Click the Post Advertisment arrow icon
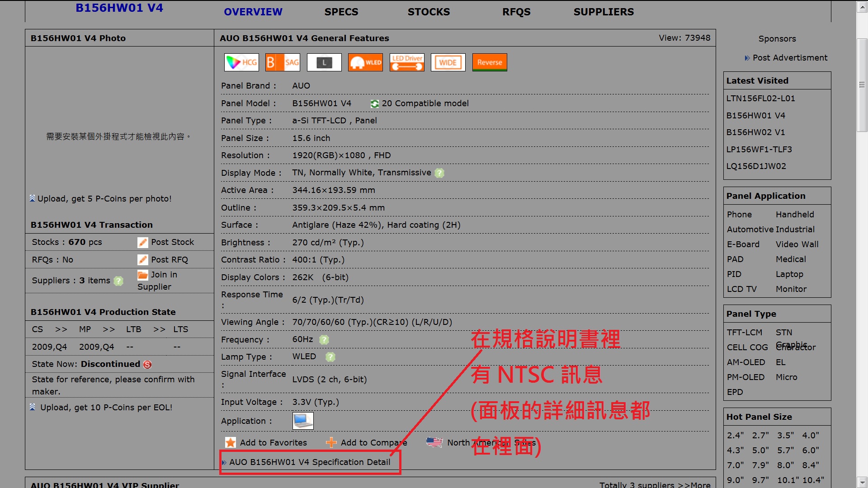 point(747,58)
